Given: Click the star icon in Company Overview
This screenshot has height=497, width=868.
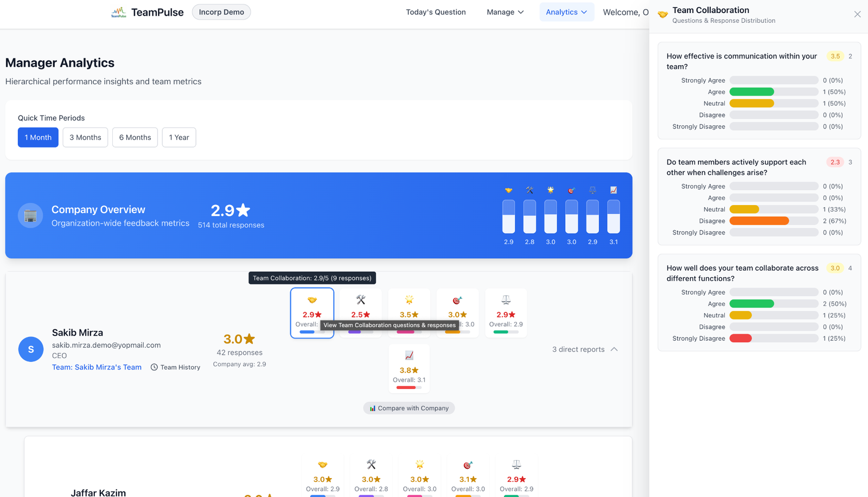Looking at the screenshot, I should click(551, 190).
